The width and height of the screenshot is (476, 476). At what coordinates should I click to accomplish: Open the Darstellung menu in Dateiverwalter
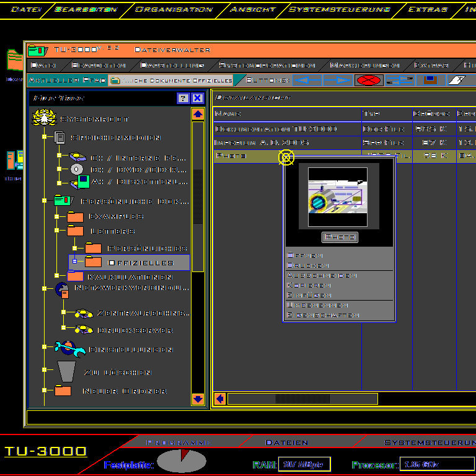(163, 65)
